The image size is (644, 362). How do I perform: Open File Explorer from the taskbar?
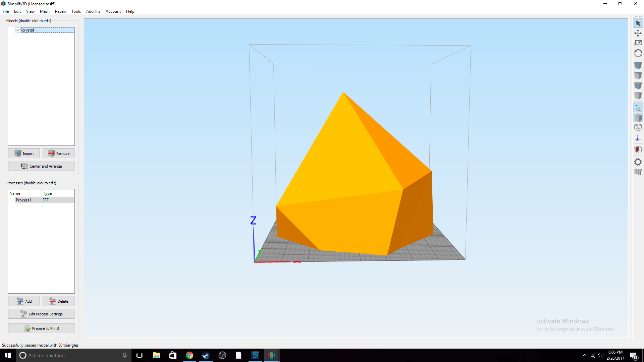[x=156, y=355]
